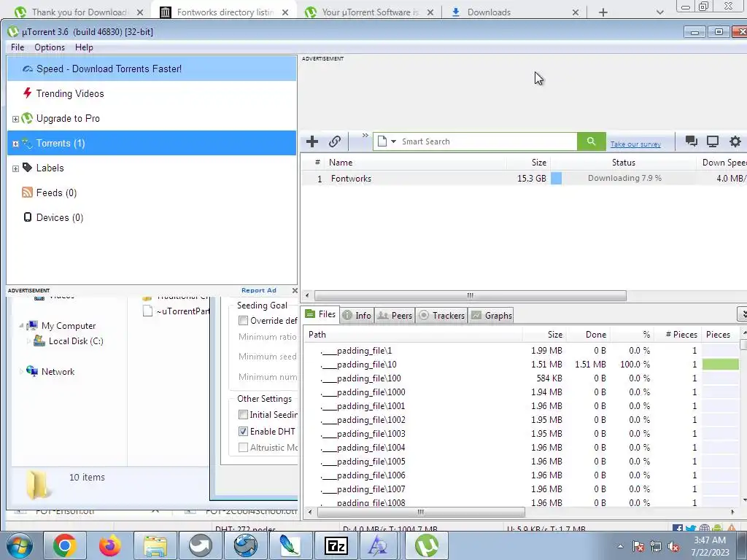This screenshot has width=747, height=560.
Task: Select the Fontworks torrent row
Action: [524, 179]
